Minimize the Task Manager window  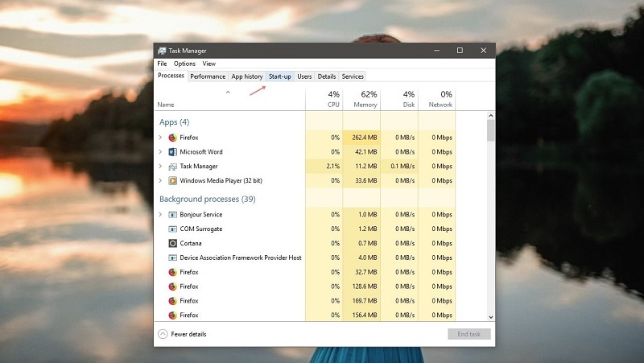(x=436, y=51)
